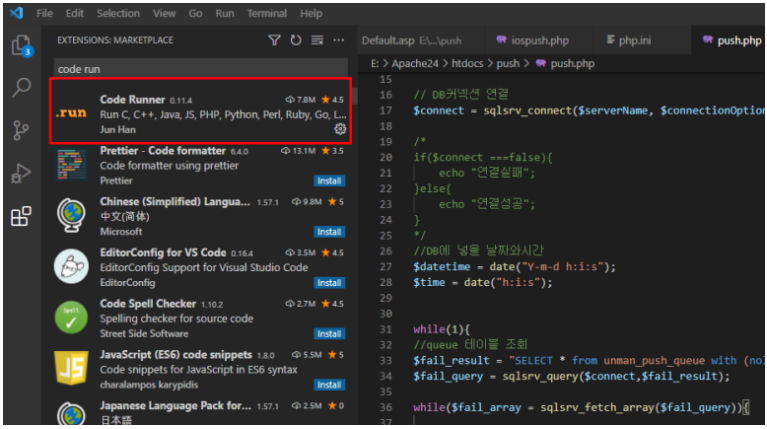This screenshot has width=767, height=429.
Task: Click the JavaScript ES6 snippets JS logo
Action: point(71,368)
